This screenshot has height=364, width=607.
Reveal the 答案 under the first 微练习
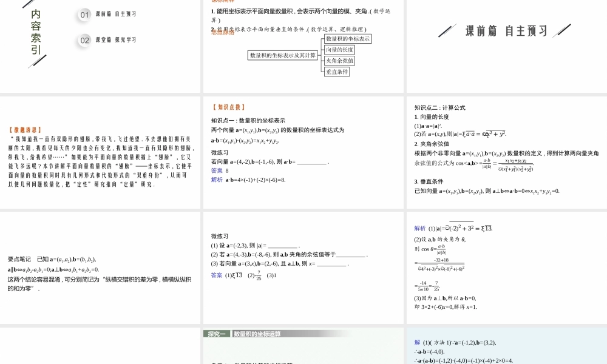(216, 170)
